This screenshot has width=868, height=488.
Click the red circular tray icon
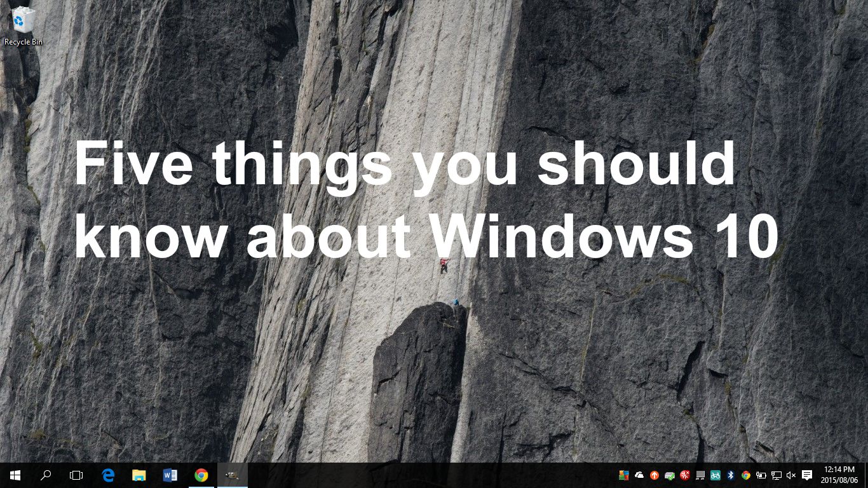[x=685, y=475]
